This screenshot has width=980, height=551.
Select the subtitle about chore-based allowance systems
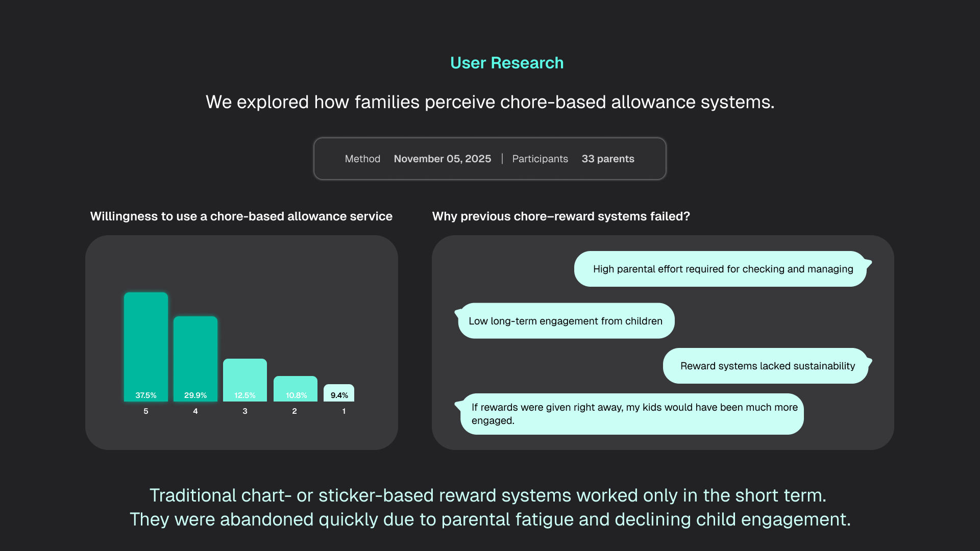[x=490, y=102]
